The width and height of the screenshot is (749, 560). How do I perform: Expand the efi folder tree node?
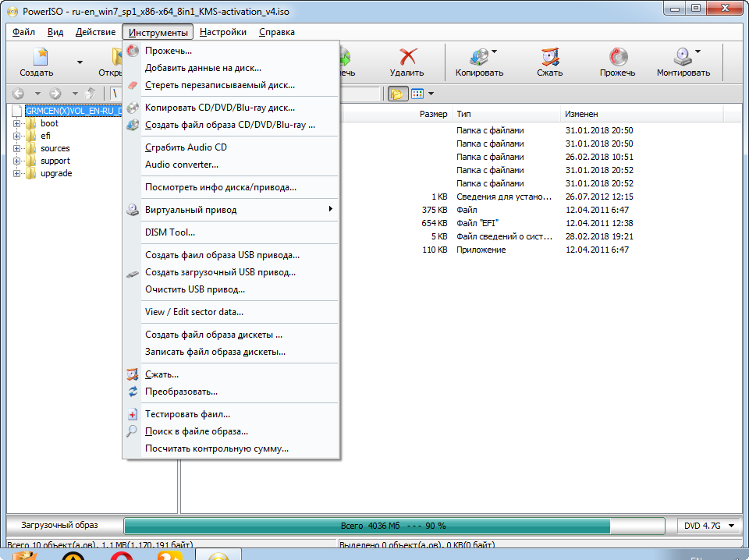16,136
